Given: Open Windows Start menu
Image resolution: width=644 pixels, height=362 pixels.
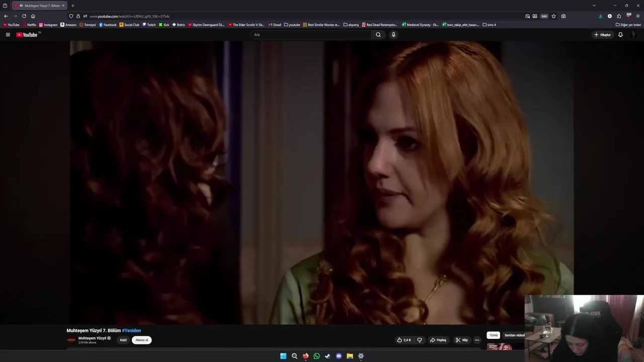Looking at the screenshot, I should pos(283,356).
